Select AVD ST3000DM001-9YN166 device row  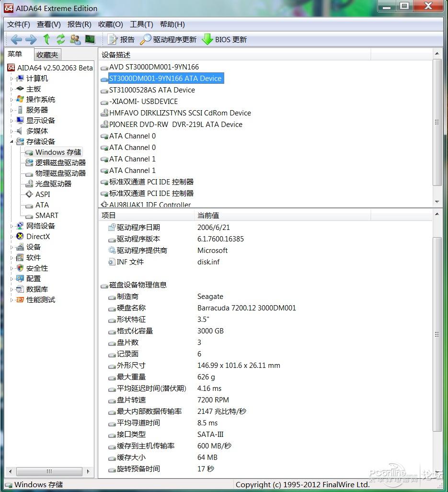tap(154, 67)
